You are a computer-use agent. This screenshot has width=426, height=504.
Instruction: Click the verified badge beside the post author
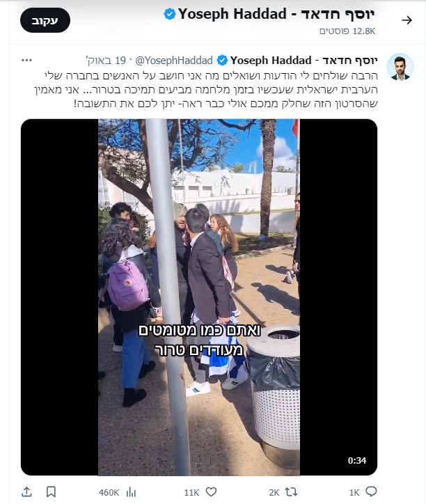(222, 60)
